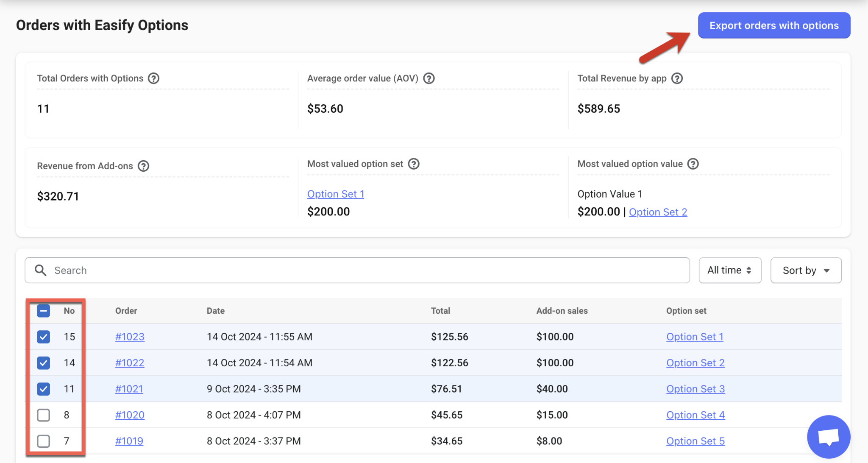The height and width of the screenshot is (463, 868).
Task: Open help tooltip for Total Orders with Options
Action: click(x=153, y=78)
